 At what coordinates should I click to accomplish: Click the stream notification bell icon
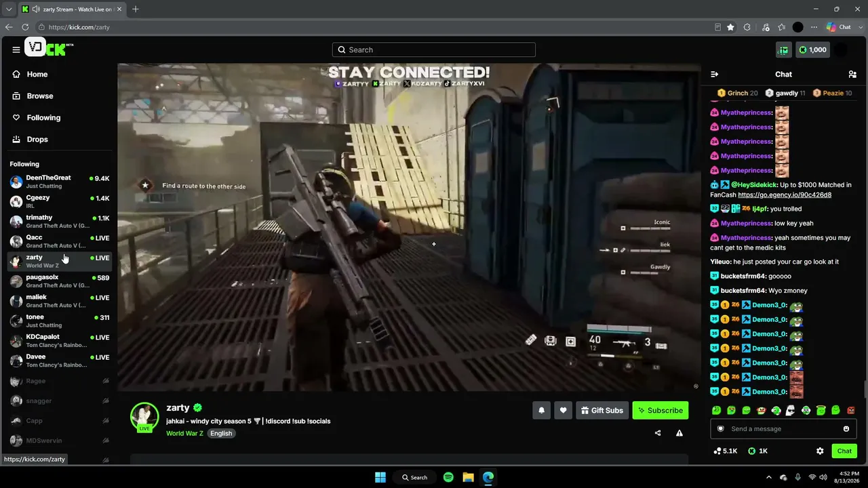coord(541,410)
